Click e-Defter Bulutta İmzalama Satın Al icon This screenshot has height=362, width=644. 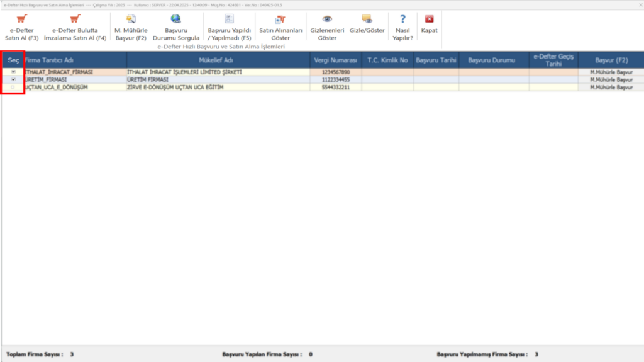tap(75, 20)
